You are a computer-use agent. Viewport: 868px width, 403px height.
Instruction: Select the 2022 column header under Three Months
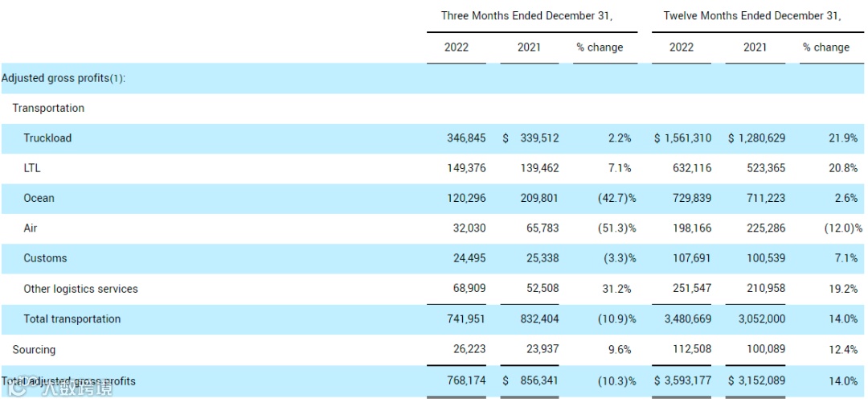pyautogui.click(x=457, y=47)
